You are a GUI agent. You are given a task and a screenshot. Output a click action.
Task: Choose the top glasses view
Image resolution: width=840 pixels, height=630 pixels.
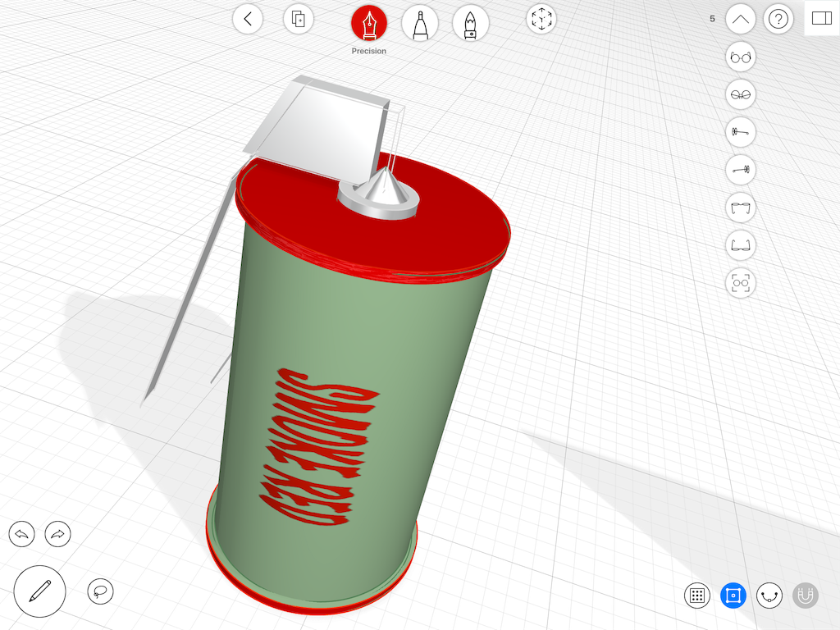741,208
